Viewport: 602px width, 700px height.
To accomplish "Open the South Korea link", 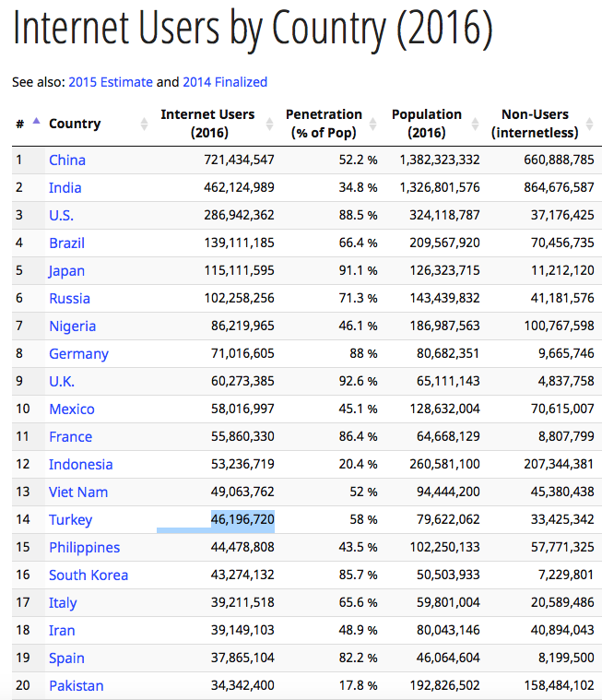I will (89, 575).
